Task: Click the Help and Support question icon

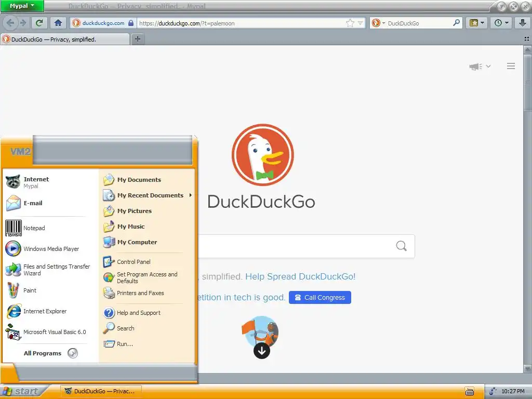Action: 109,313
